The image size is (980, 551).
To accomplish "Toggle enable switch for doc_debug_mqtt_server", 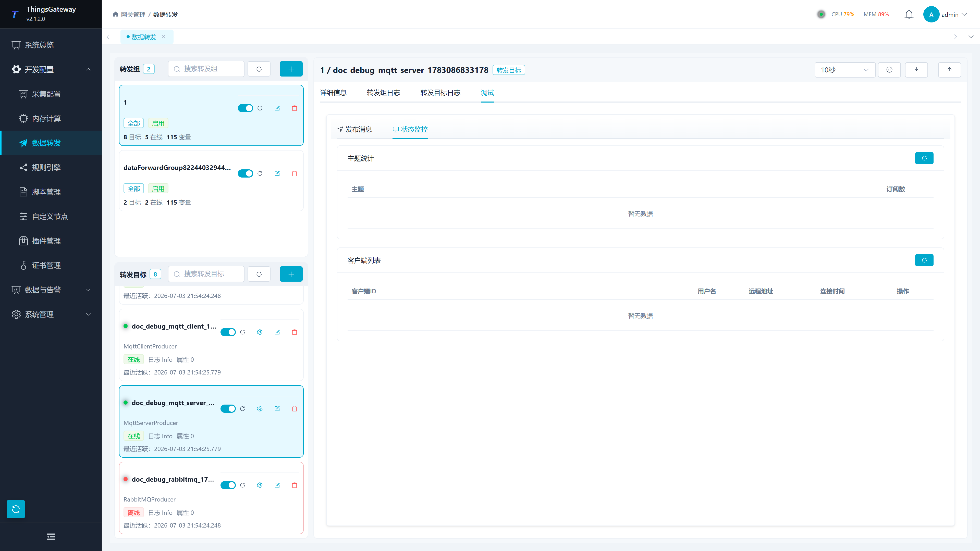I will tap(228, 409).
